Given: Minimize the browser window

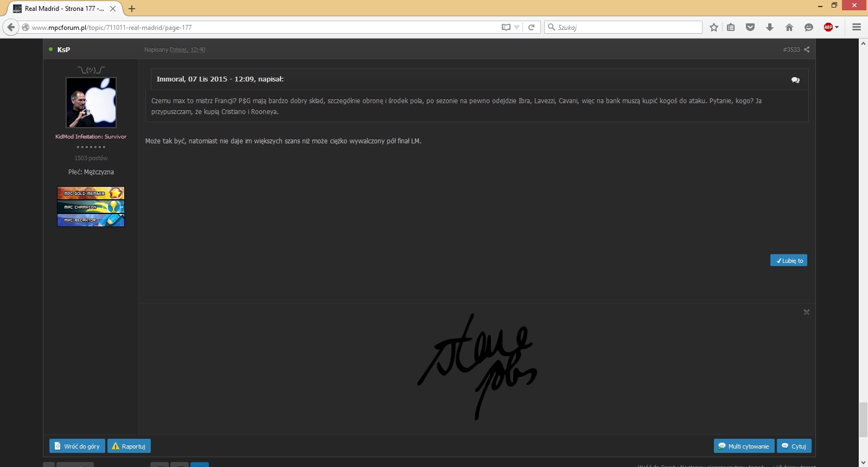Looking at the screenshot, I should [x=820, y=5].
